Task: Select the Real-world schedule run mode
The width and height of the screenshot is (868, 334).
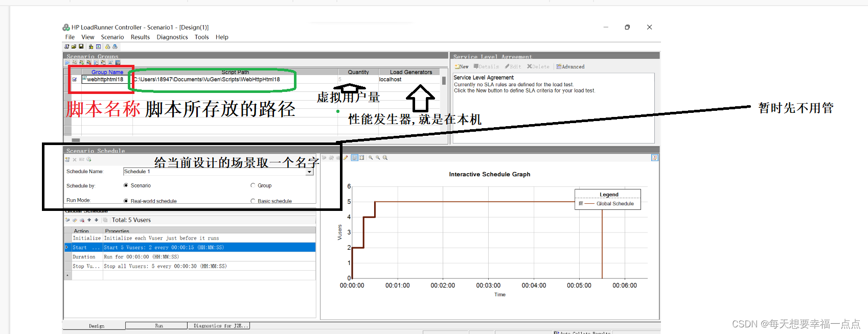Action: click(126, 201)
